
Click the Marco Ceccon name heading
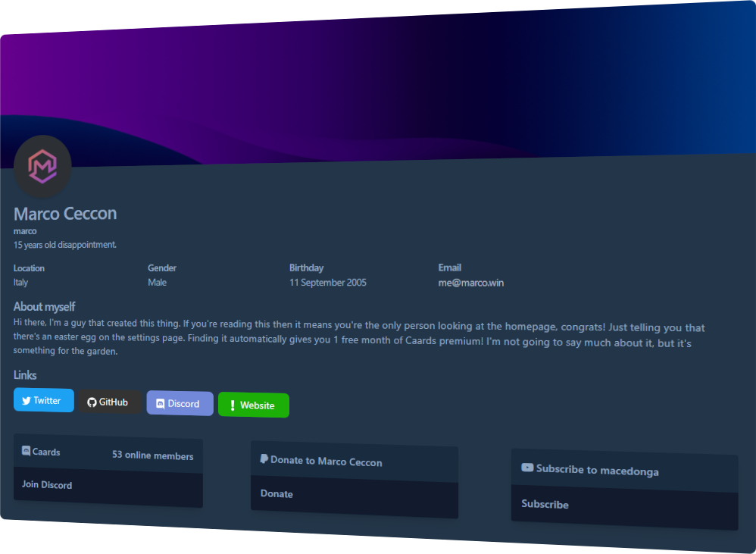tap(65, 213)
